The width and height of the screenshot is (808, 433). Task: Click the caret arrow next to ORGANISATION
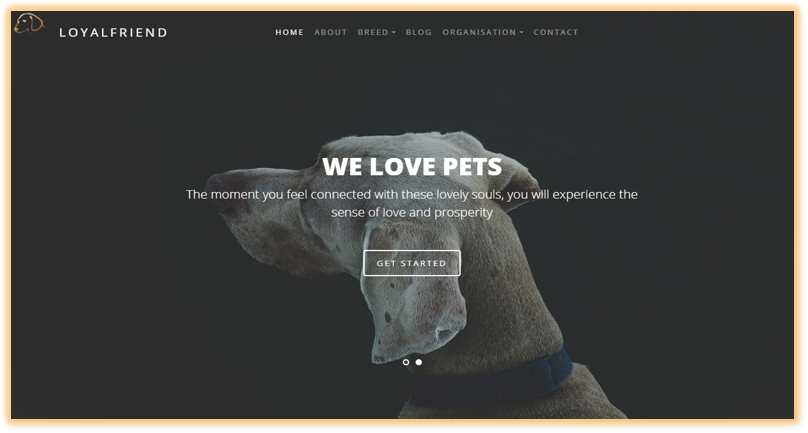click(x=521, y=32)
